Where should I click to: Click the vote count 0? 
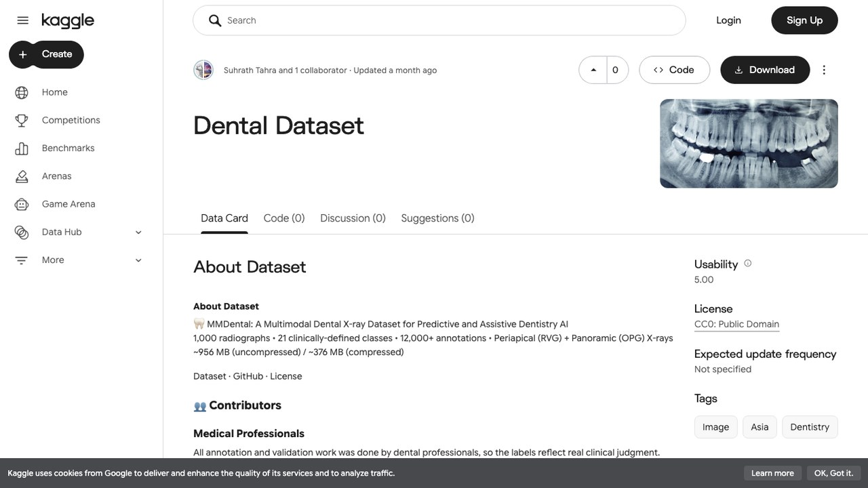coord(616,70)
